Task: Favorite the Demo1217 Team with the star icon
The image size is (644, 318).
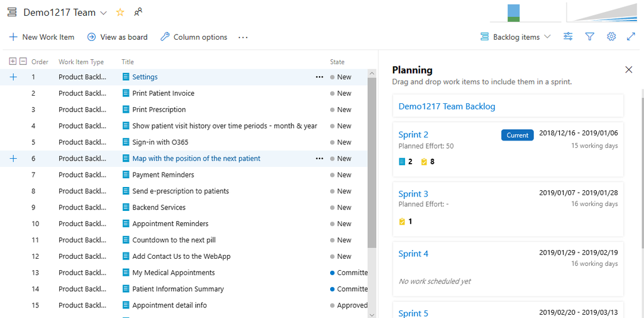Action: coord(120,13)
